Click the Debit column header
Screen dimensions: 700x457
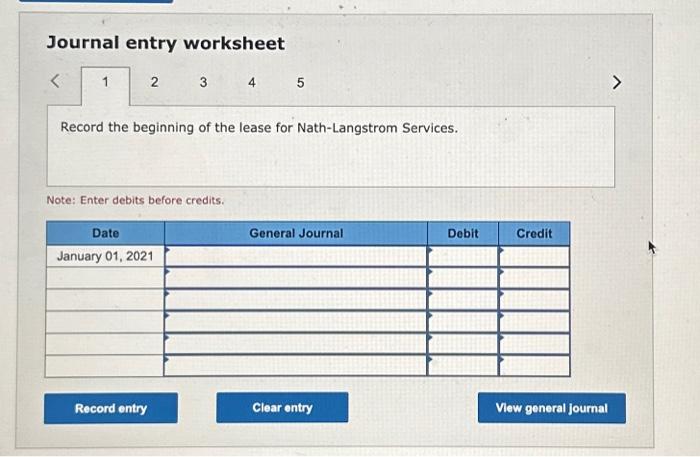click(463, 233)
